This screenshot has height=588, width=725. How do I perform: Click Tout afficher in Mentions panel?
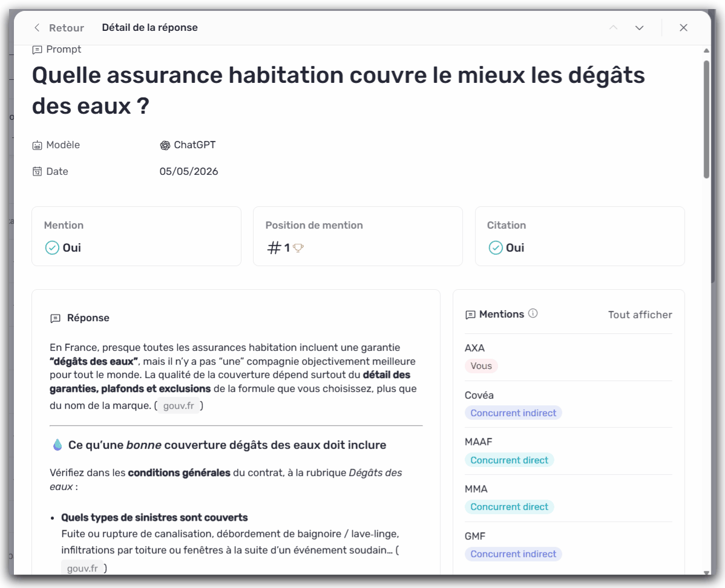pos(640,315)
